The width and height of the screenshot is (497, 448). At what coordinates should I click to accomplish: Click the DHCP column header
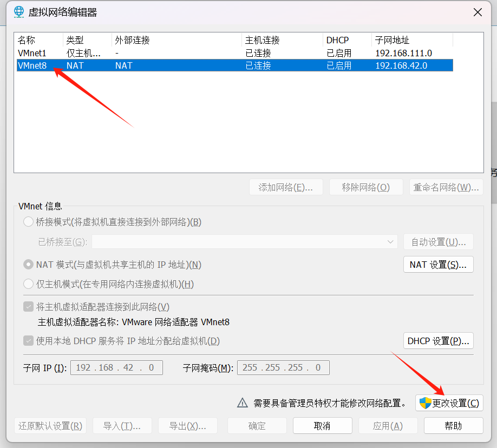click(347, 40)
